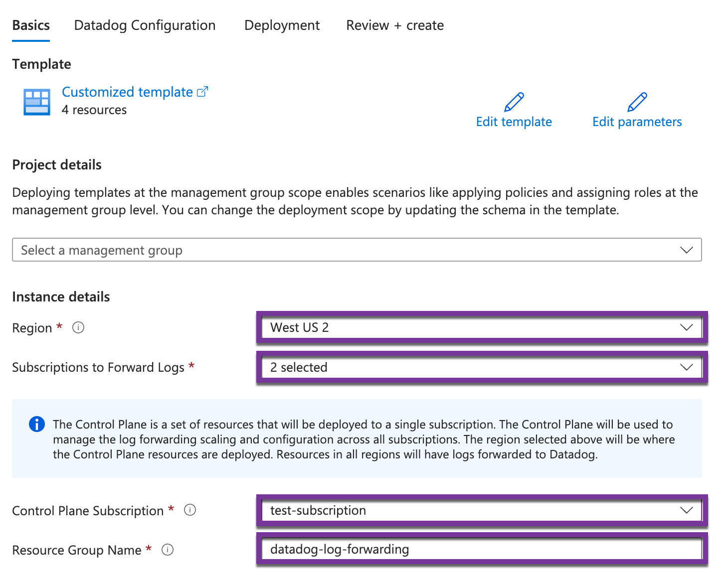This screenshot has height=581, width=728.
Task: Expand the Control Plane Subscription dropdown
Action: click(481, 510)
